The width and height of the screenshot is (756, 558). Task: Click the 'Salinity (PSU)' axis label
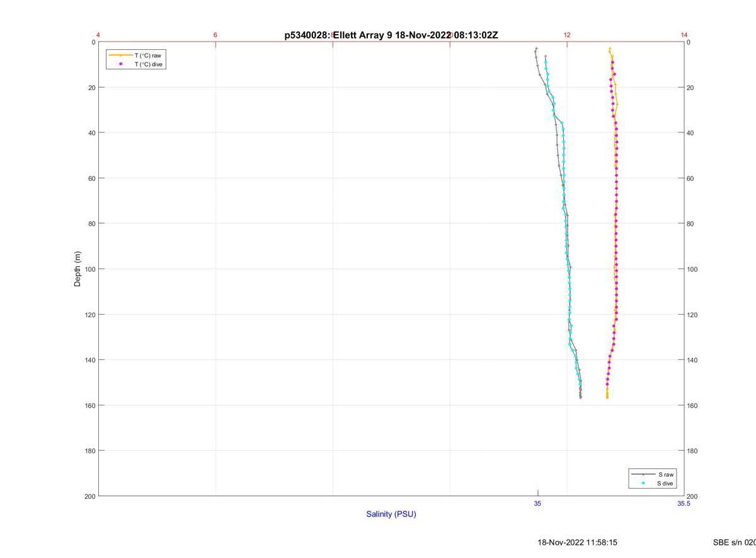click(x=391, y=514)
